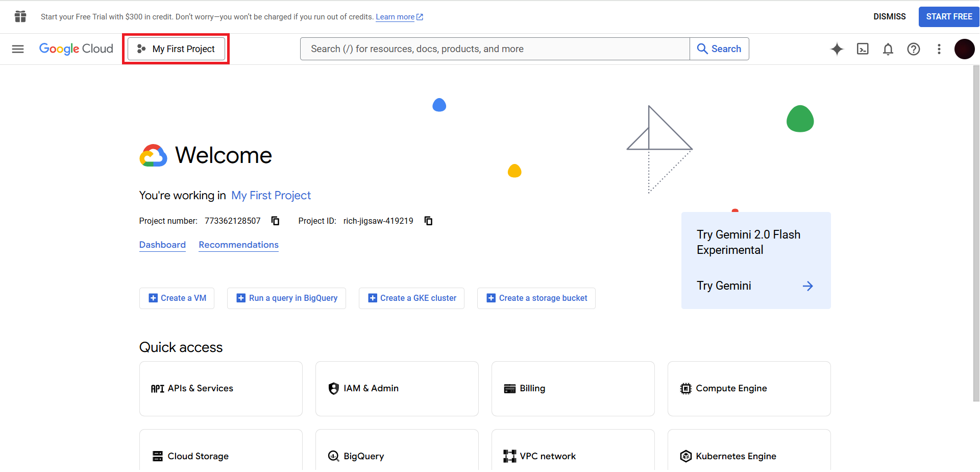Open Compute Engine quick access card
980x472 pixels.
click(x=749, y=389)
